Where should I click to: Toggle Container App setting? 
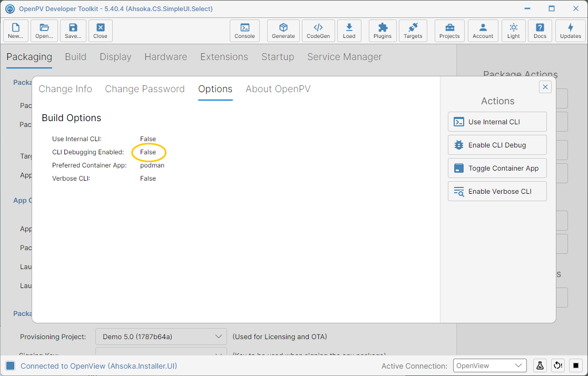click(497, 169)
